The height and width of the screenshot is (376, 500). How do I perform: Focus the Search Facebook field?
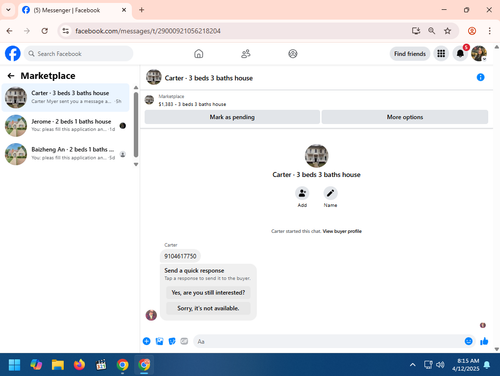78,54
